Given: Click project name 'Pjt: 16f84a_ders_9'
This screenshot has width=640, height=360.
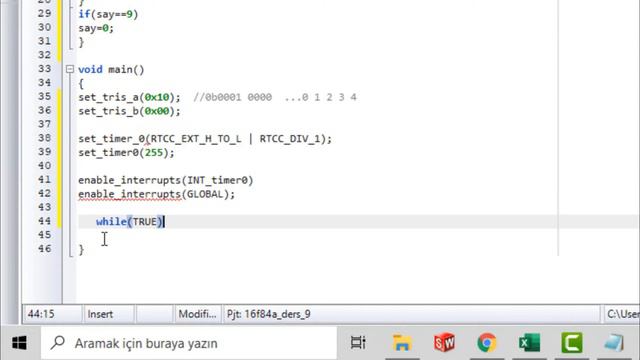Looking at the screenshot, I should pos(269,314).
